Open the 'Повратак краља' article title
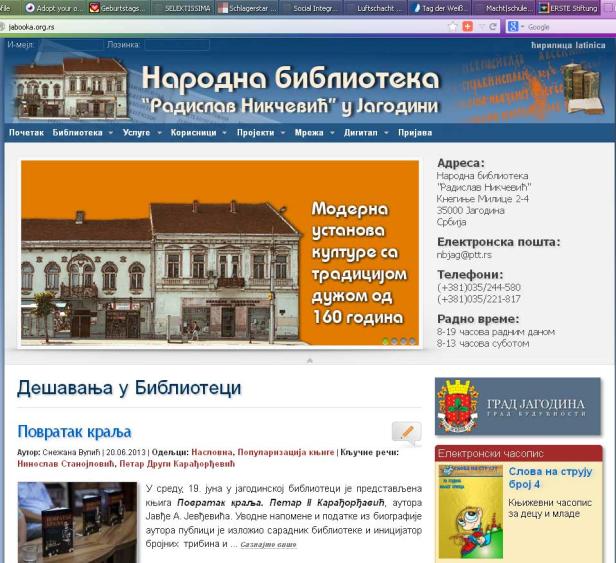This screenshot has width=616, height=563. (74, 432)
